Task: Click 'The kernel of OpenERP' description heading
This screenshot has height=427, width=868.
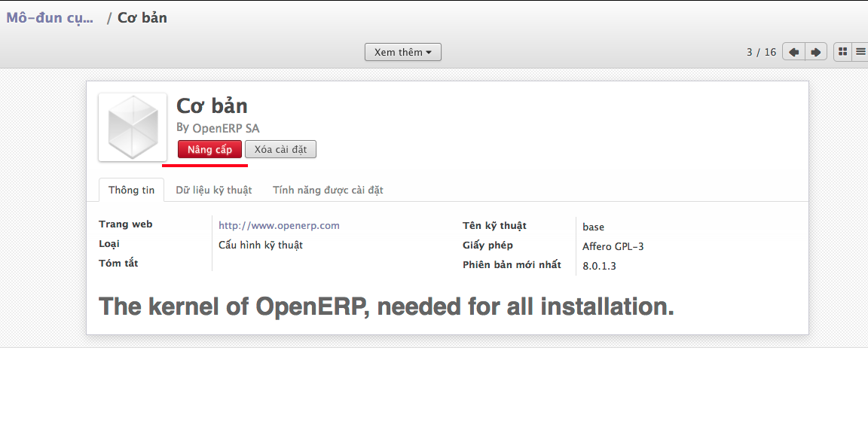Action: tap(387, 306)
